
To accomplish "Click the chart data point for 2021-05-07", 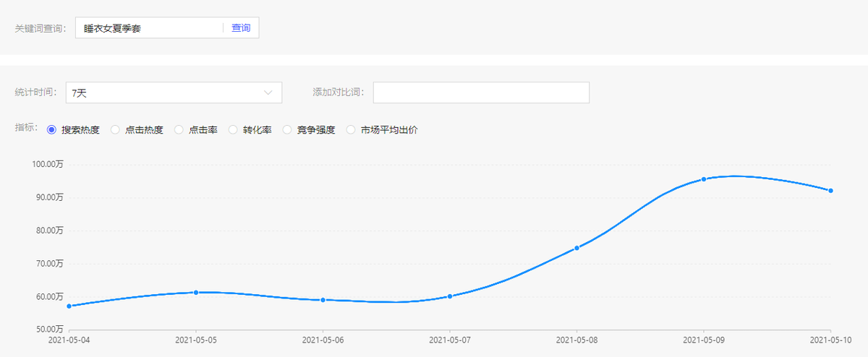I will tap(450, 296).
